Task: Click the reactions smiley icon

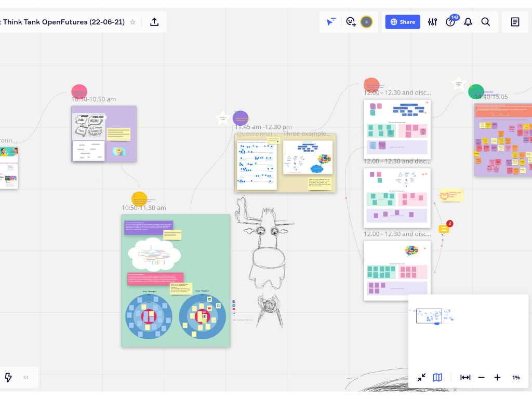Action: coord(351,22)
